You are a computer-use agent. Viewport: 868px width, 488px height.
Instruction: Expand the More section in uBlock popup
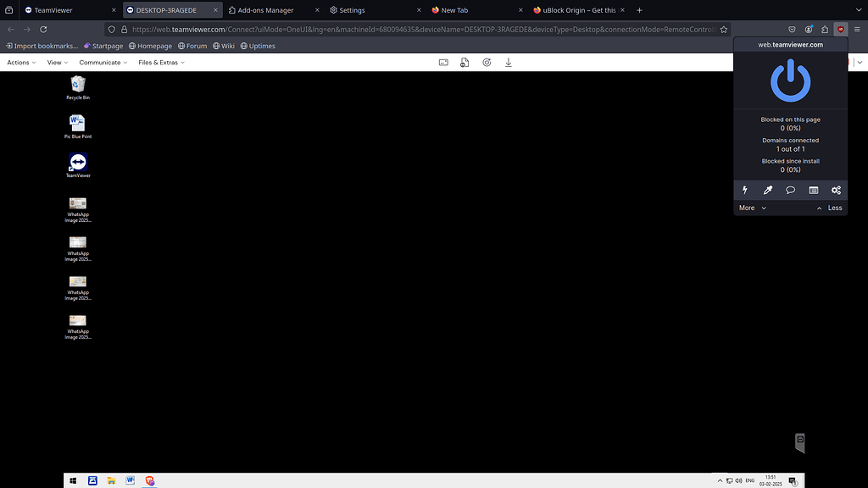coord(750,208)
